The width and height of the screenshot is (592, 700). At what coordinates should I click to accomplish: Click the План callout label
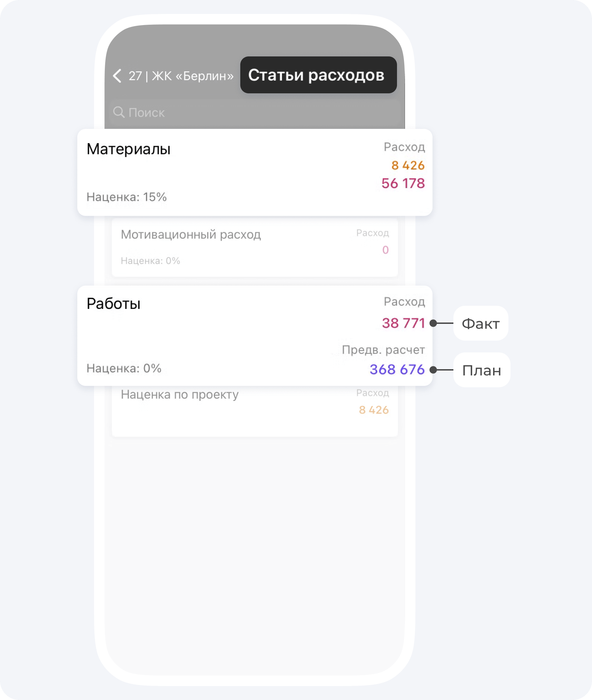point(482,370)
